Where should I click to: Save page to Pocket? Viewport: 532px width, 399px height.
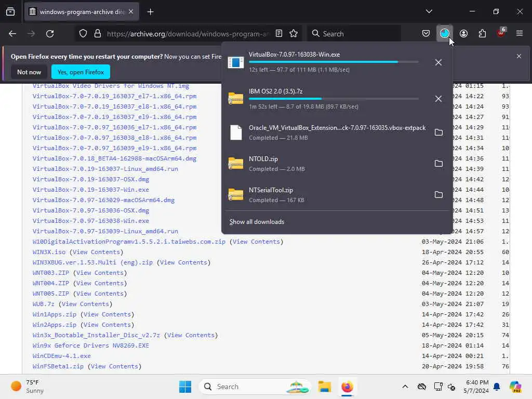point(426,34)
